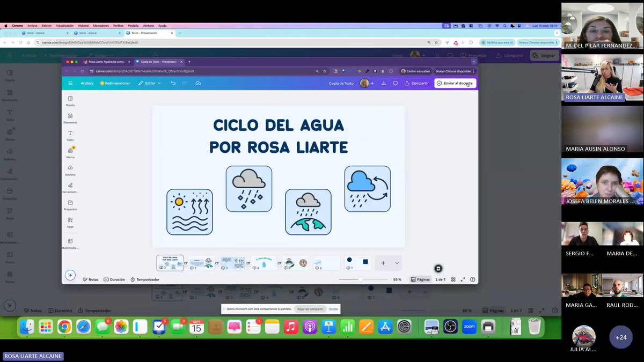Click the Ocultar link in sharing bar

[333, 309]
